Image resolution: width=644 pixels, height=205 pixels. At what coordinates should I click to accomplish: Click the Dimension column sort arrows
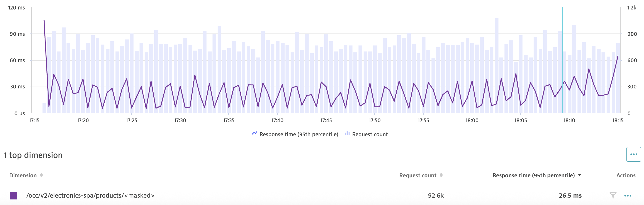click(42, 175)
